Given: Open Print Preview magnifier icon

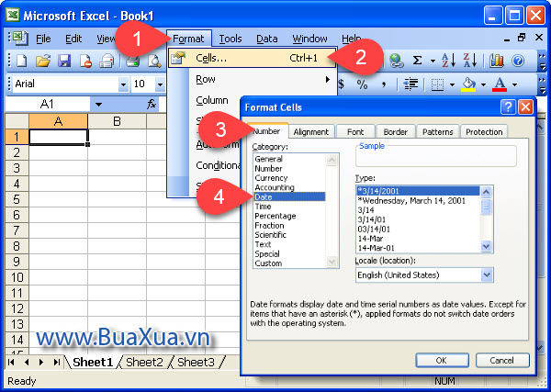Looking at the screenshot, I should (x=154, y=61).
